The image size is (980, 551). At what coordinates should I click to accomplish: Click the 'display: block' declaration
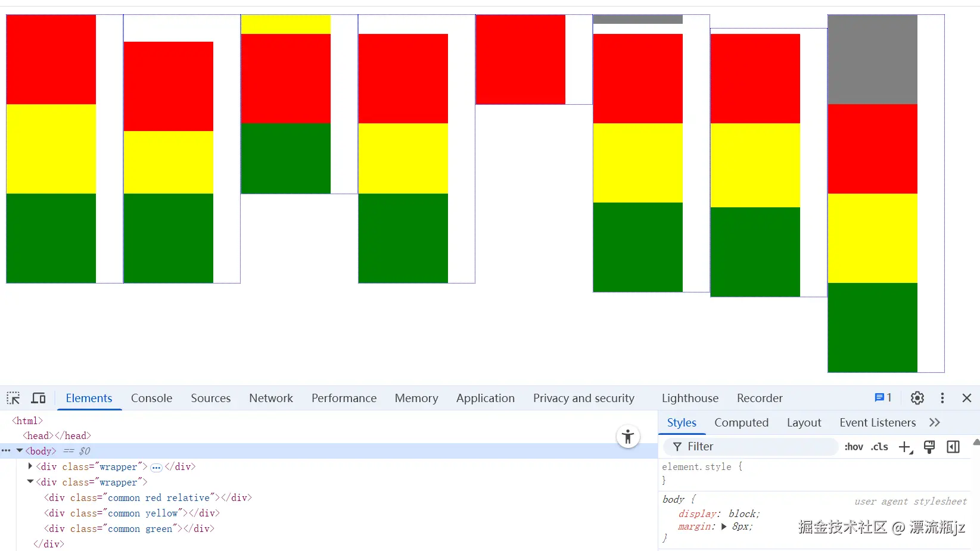coord(718,513)
